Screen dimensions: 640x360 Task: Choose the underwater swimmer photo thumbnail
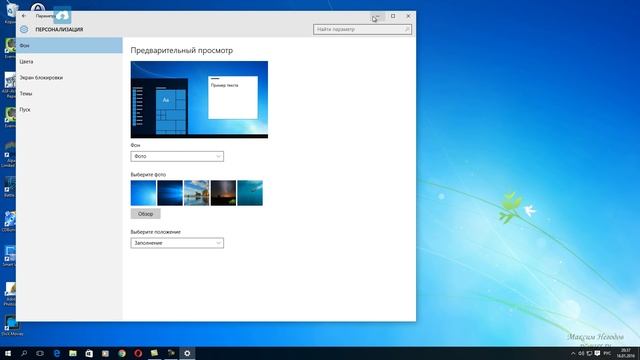pyautogui.click(x=250, y=193)
